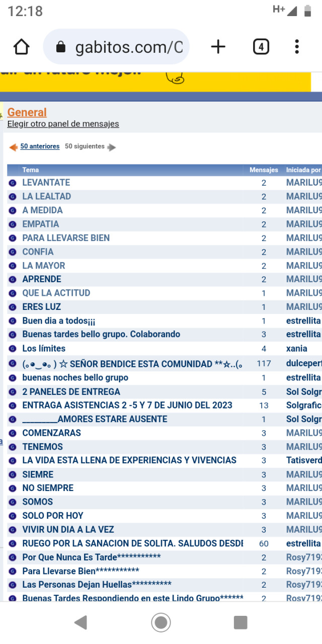322x644 pixels.
Task: Open the Por Que Nunca Es Tarde topic
Action: point(92,557)
